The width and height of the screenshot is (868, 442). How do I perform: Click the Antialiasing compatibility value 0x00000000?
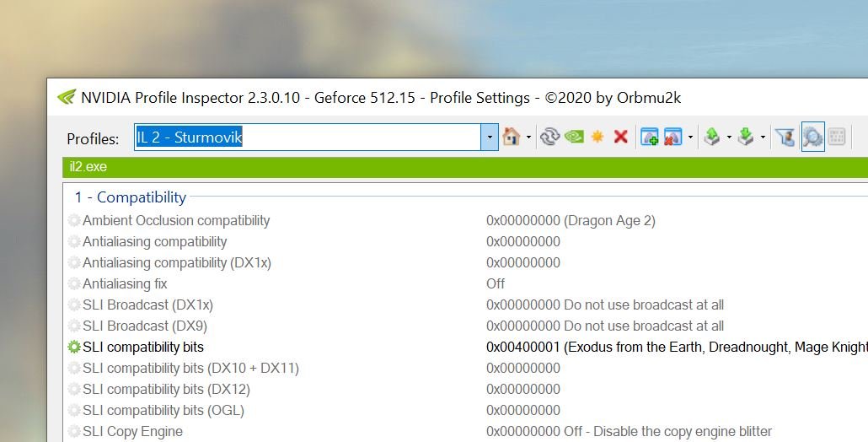coord(523,241)
